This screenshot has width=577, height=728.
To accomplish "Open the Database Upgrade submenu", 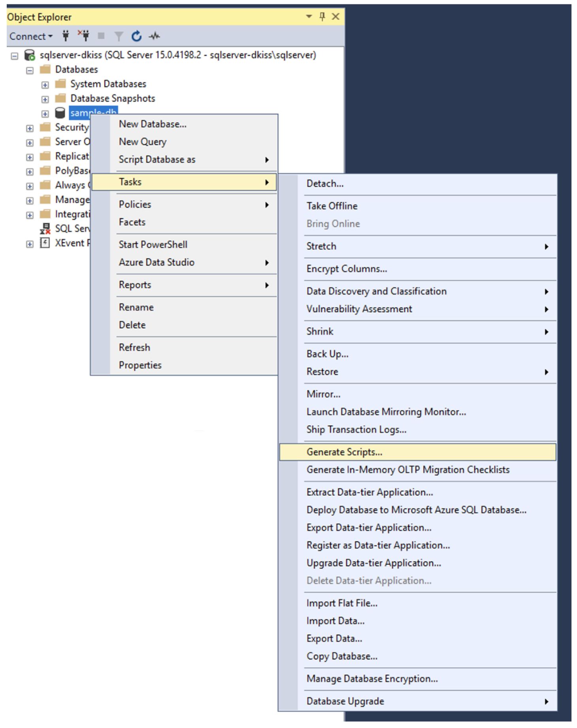I will 418,702.
